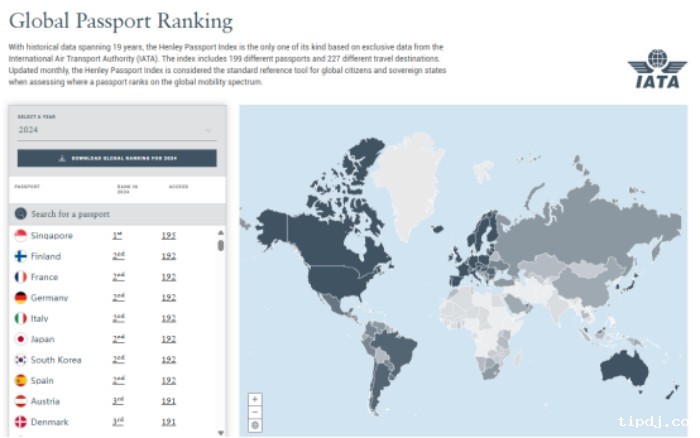Open Singapore's 195 access count link
Image resolution: width=700 pixels, height=438 pixels.
point(169,236)
